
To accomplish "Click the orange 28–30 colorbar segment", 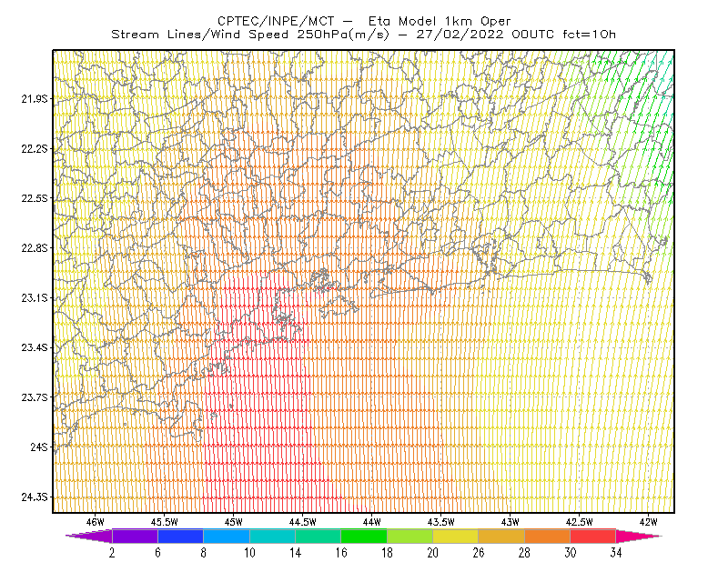I will tap(548, 536).
